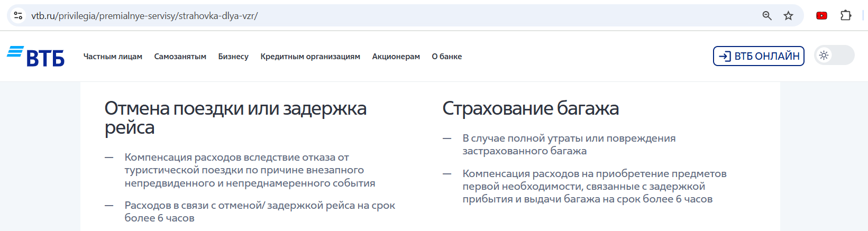Click the Отмена поездки или задержка рейса heading
Viewport: 868px width, 231px height.
tap(235, 118)
